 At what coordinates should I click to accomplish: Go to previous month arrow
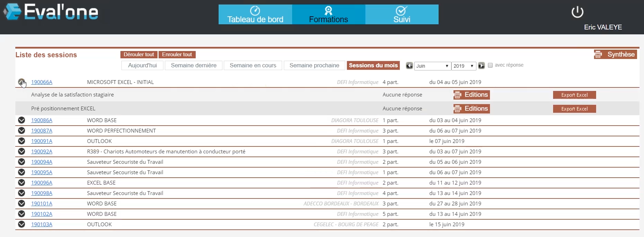409,66
